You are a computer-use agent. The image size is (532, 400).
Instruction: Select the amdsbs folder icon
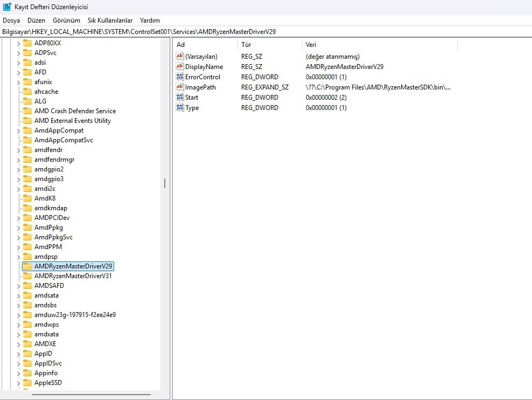[x=27, y=305]
